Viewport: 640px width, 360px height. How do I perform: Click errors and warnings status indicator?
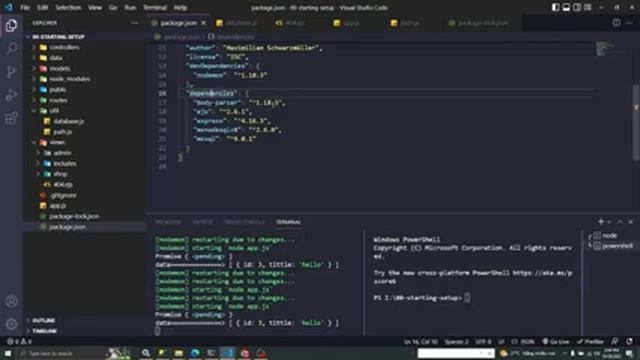coord(19,342)
